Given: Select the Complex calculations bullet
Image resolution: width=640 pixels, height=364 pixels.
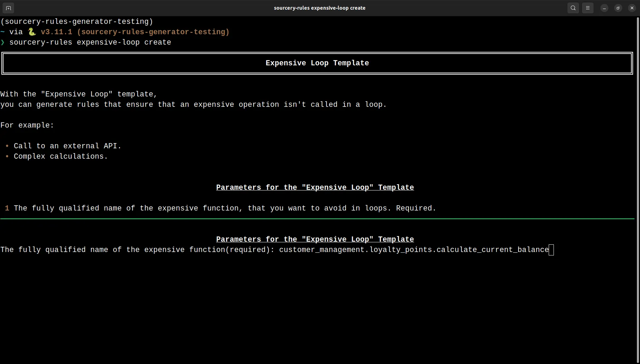Looking at the screenshot, I should pyautogui.click(x=61, y=156).
